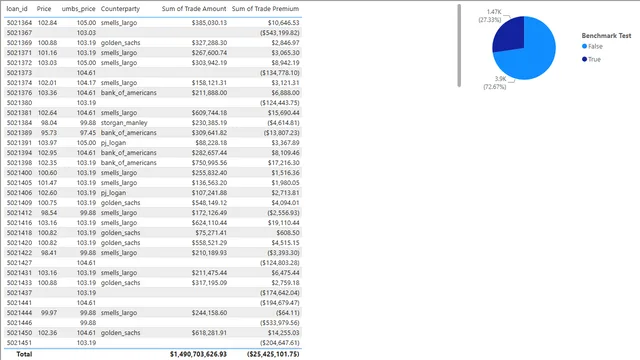The image size is (640, 360).
Task: Click premium ($3,393.30) cell
Action: [283, 253]
